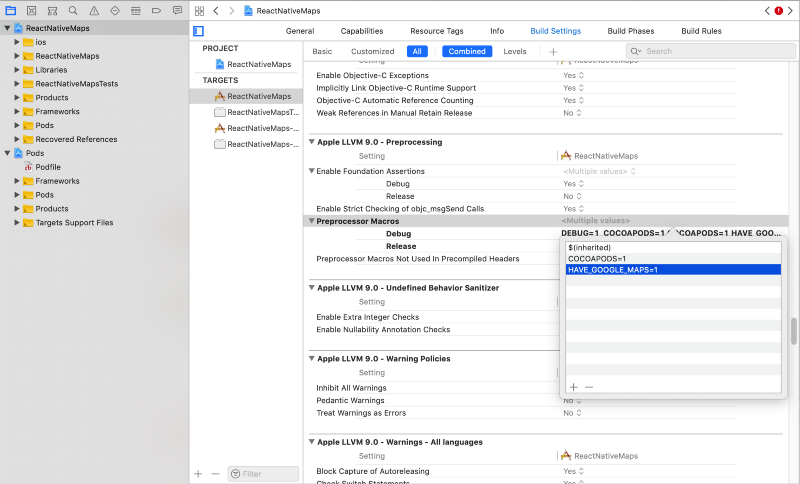
Task: Click the related items grid icon
Action: pyautogui.click(x=198, y=9)
